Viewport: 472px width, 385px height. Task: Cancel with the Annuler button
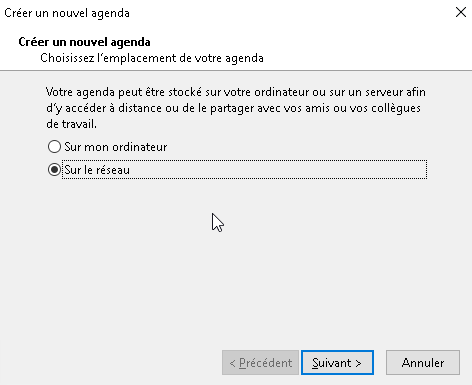point(423,363)
